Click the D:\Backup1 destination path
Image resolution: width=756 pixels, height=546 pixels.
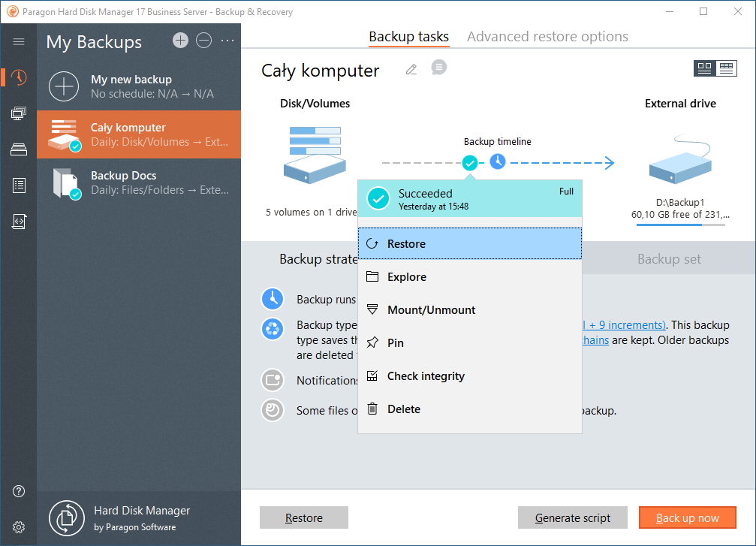[680, 203]
